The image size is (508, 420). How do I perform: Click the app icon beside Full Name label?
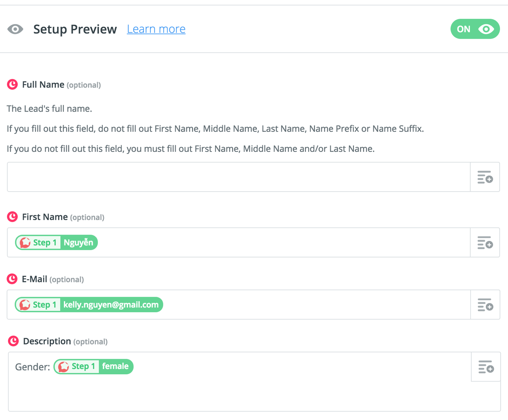tap(12, 84)
